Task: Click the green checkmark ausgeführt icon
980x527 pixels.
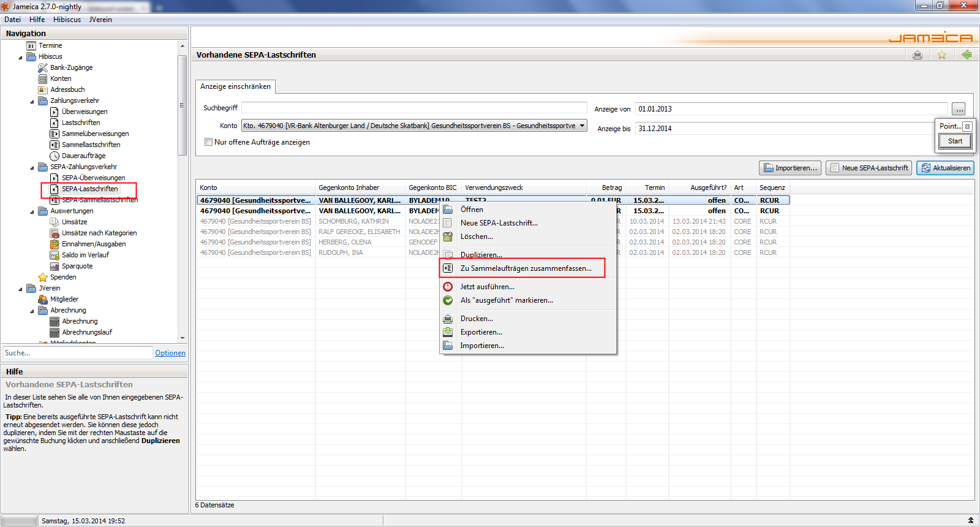Action: [x=448, y=300]
